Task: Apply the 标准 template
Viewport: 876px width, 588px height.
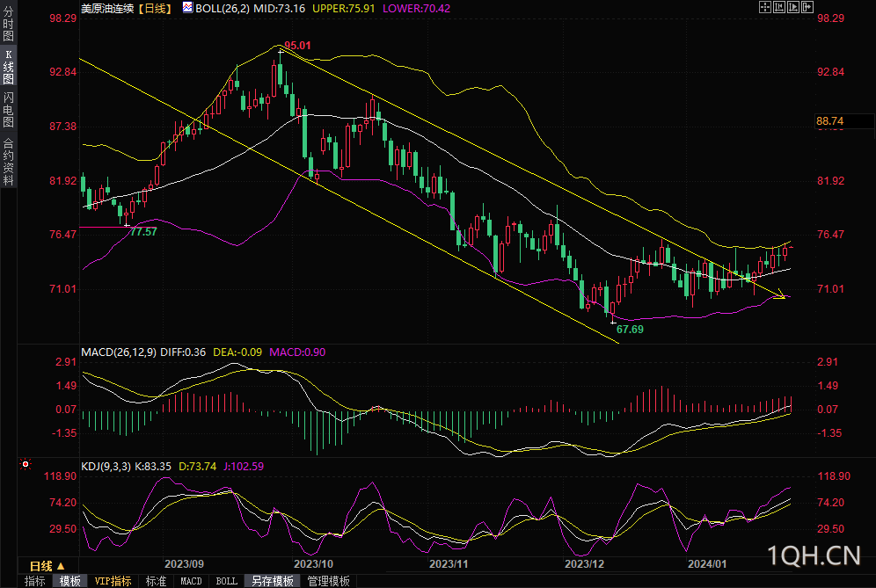Action: [156, 581]
